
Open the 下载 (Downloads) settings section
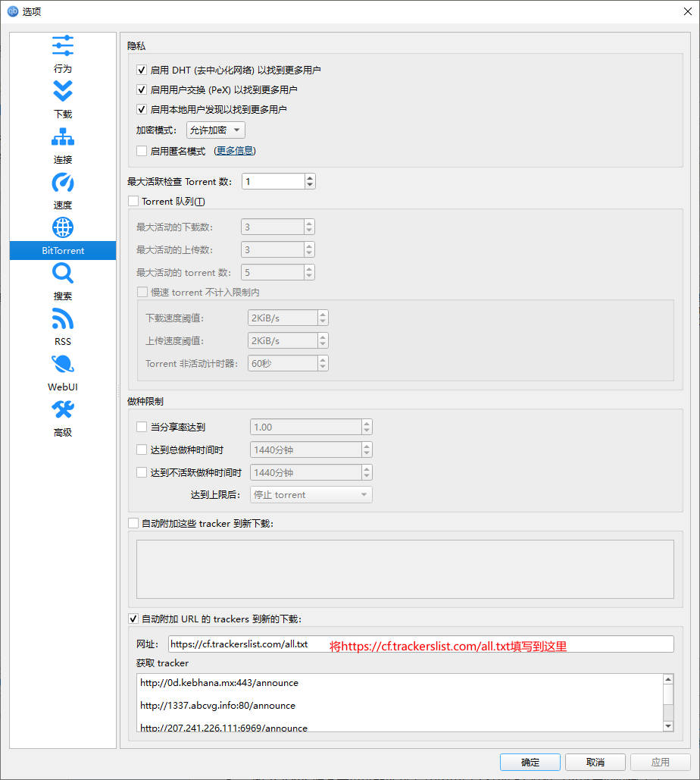click(x=63, y=91)
